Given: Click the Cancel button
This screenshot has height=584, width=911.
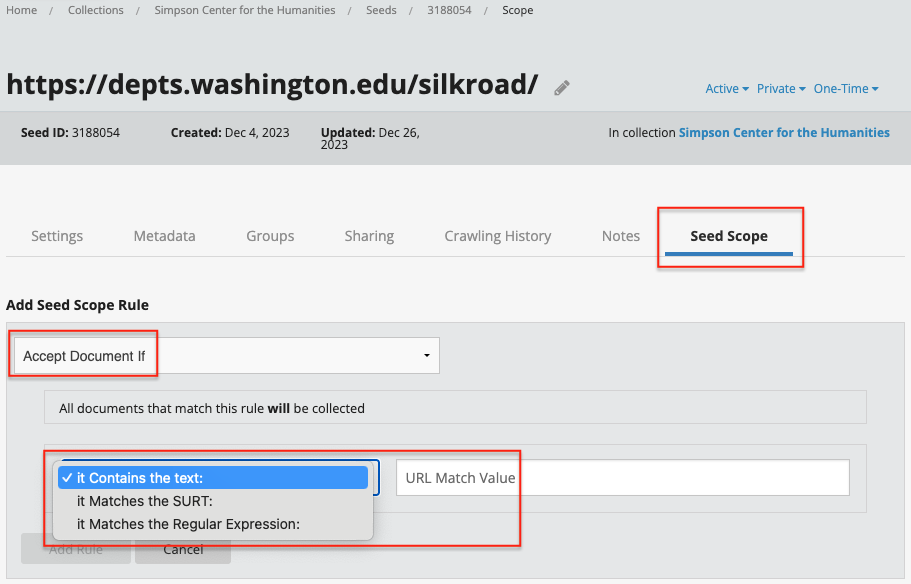Looking at the screenshot, I should pyautogui.click(x=183, y=550).
